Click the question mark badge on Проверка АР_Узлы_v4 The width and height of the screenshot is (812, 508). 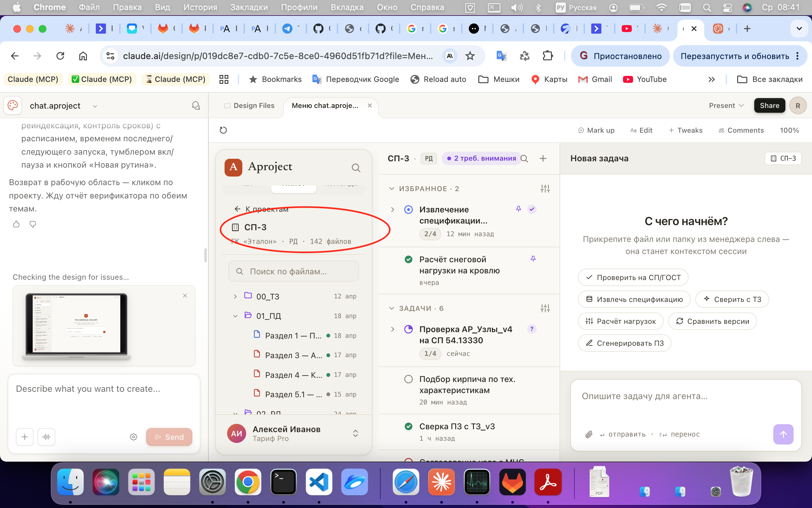pos(532,329)
